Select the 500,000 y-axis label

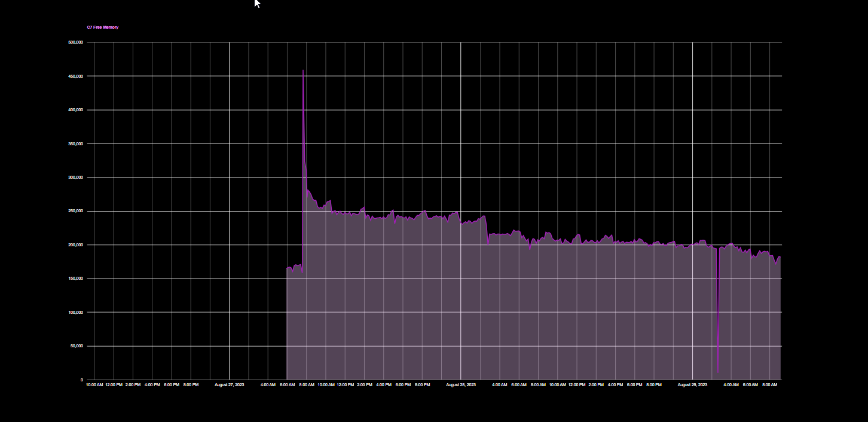[76, 42]
